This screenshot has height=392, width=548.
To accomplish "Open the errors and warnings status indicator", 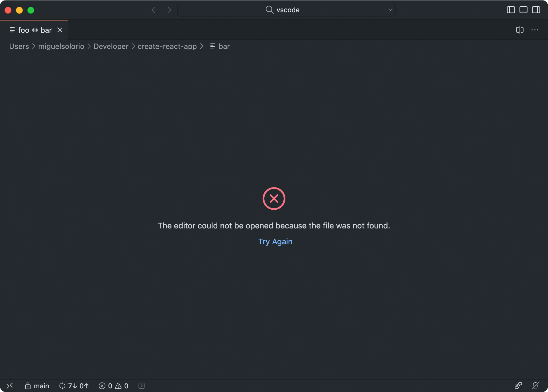I will tap(113, 386).
